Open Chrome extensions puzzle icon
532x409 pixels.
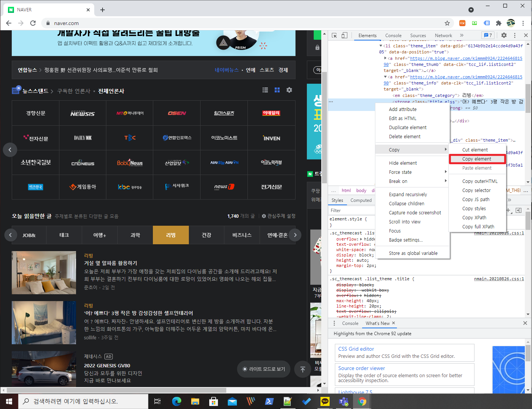tap(499, 23)
